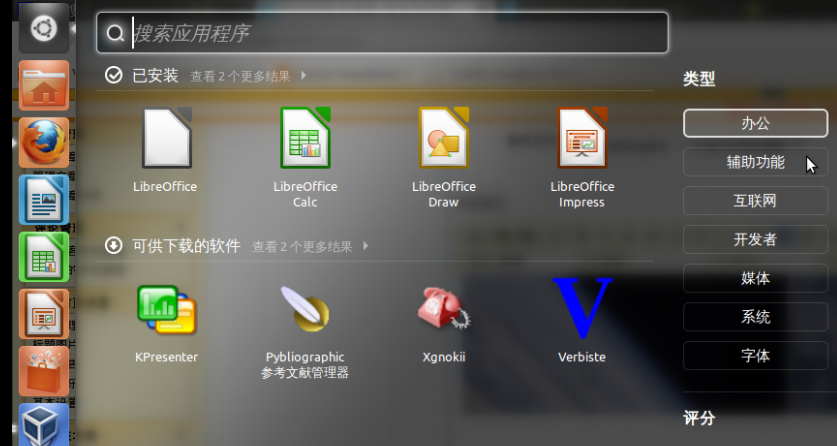Launch LibreOffice Calc from installed results

305,138
